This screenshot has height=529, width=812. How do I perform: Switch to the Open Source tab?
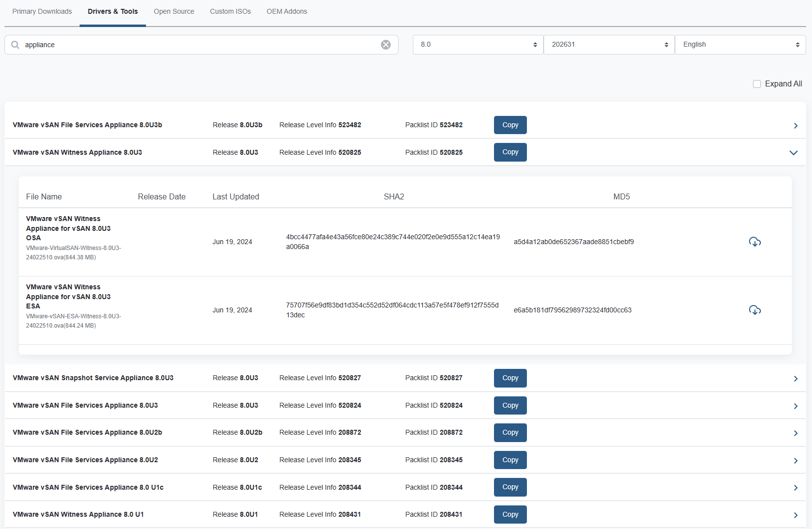[174, 11]
